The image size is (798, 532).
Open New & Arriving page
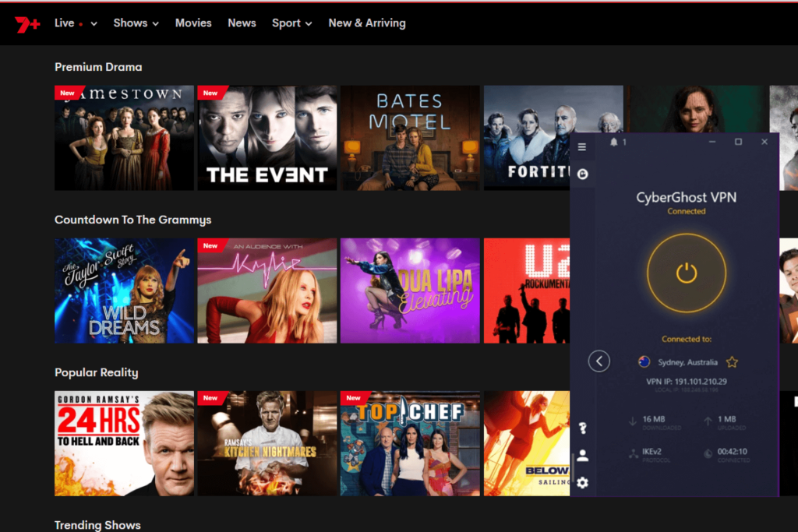click(x=367, y=23)
